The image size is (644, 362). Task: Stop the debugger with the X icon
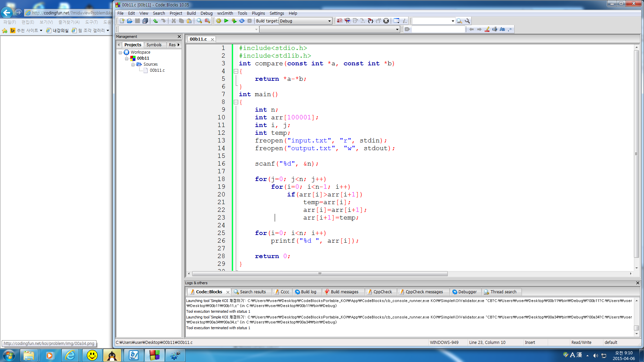pyautogui.click(x=386, y=21)
